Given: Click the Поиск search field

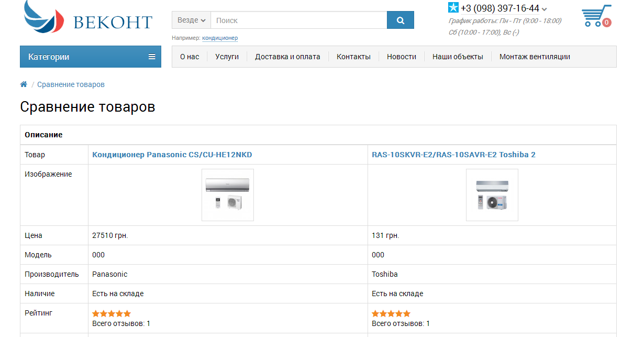Looking at the screenshot, I should [x=298, y=20].
